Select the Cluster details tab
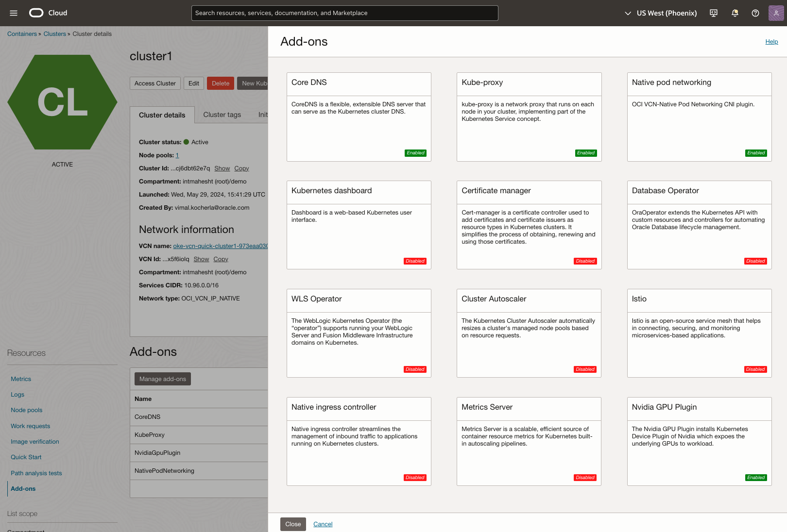Screen dimensions: 787x532 click(162, 115)
